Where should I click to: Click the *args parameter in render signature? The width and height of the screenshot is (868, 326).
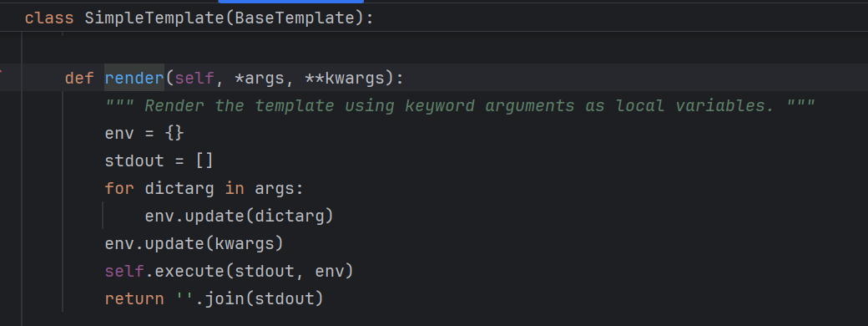(x=260, y=79)
